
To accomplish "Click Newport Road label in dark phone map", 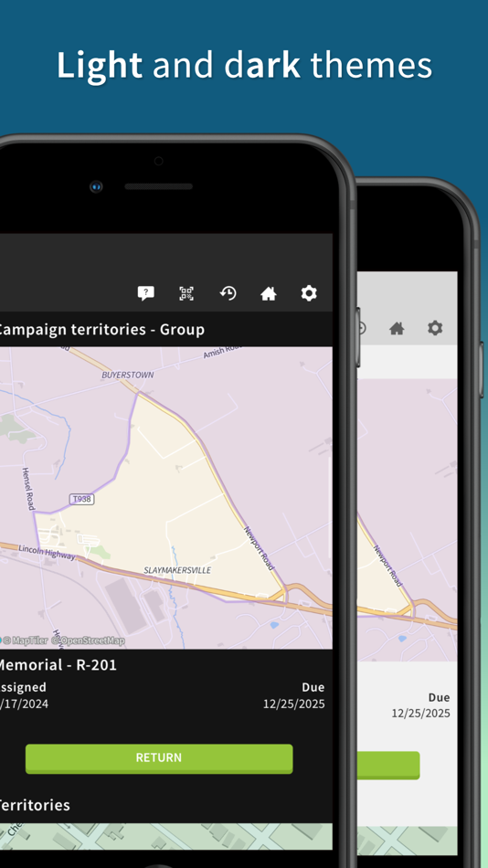I will coord(260,548).
